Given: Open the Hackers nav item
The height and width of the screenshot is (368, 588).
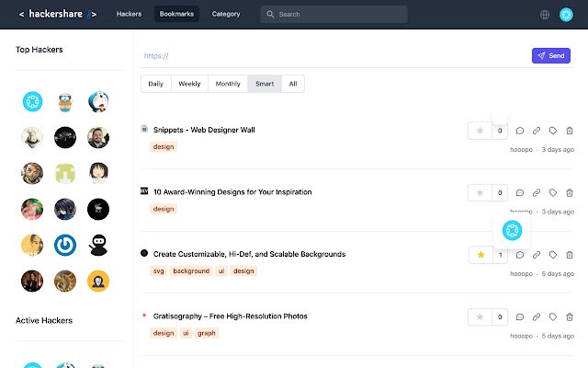Looking at the screenshot, I should pyautogui.click(x=129, y=14).
